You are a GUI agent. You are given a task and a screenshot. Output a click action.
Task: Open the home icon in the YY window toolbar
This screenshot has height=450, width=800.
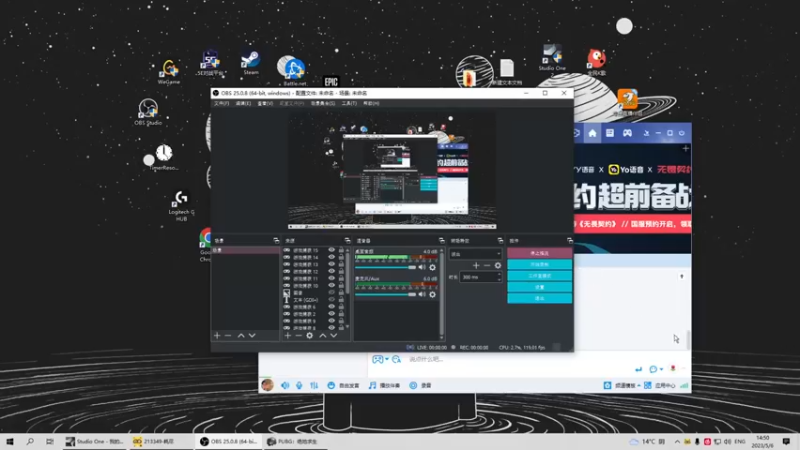[x=592, y=133]
